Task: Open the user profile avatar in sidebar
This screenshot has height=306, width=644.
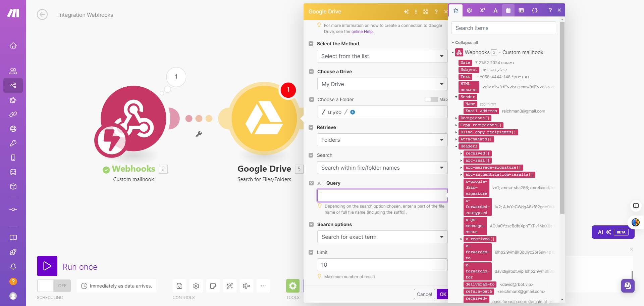Action: tap(13, 296)
